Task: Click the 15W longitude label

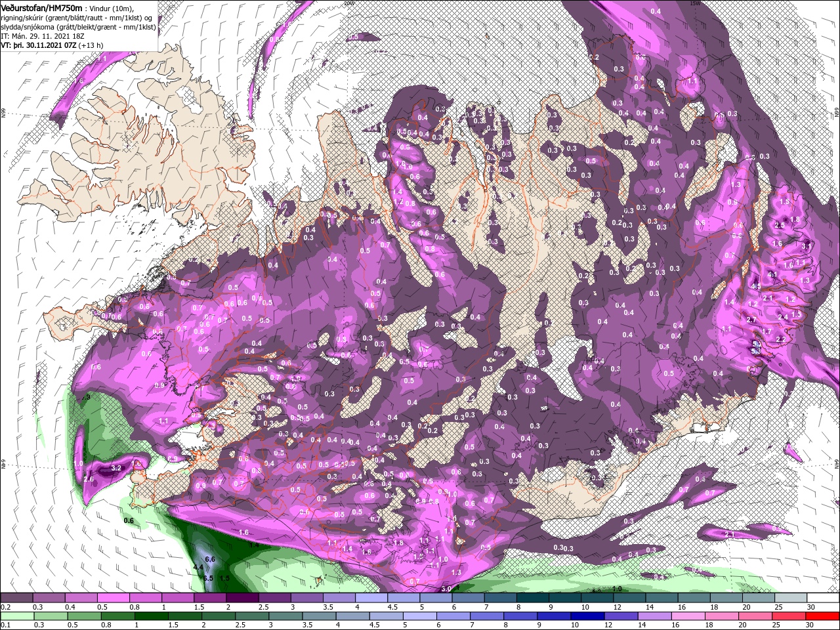Action: point(695,3)
